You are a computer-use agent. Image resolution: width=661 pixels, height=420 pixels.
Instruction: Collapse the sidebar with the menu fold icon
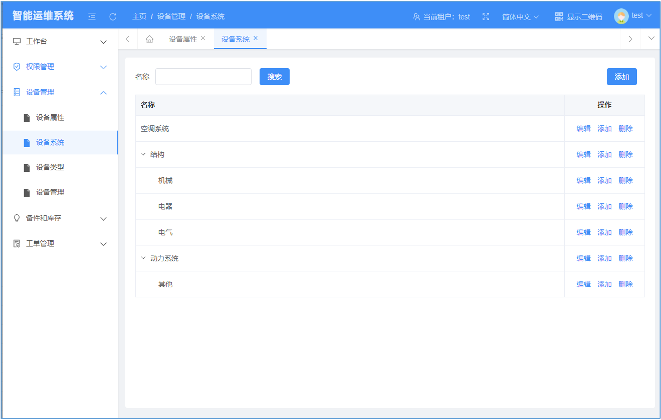click(x=91, y=16)
